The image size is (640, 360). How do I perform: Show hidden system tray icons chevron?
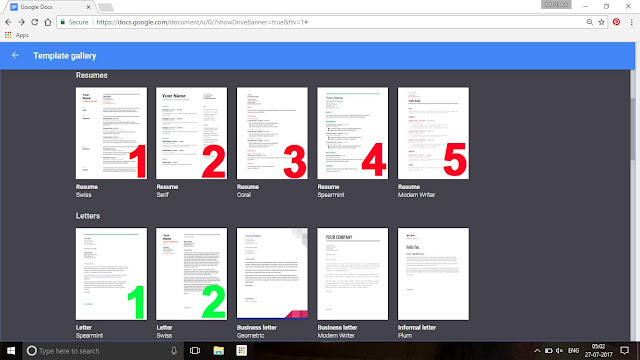pyautogui.click(x=537, y=351)
